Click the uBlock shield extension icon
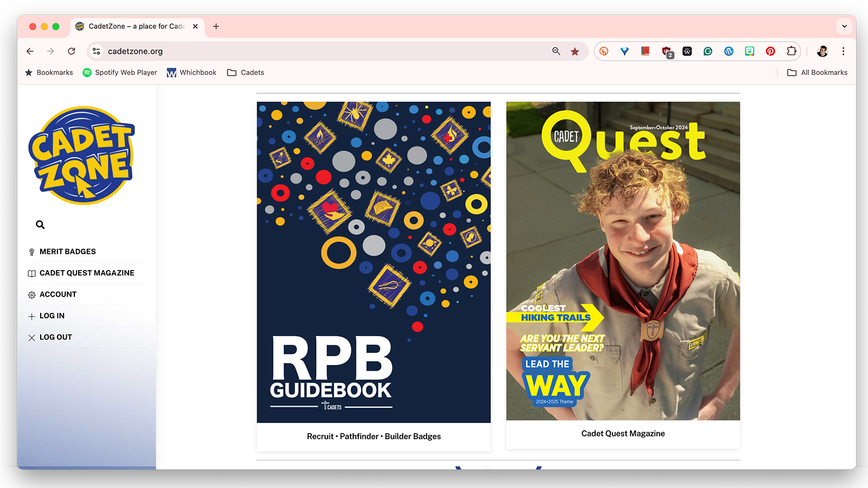868x488 pixels. point(667,52)
